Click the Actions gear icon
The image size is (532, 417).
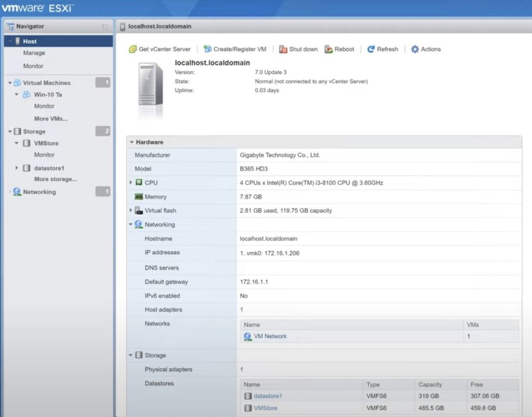click(415, 49)
